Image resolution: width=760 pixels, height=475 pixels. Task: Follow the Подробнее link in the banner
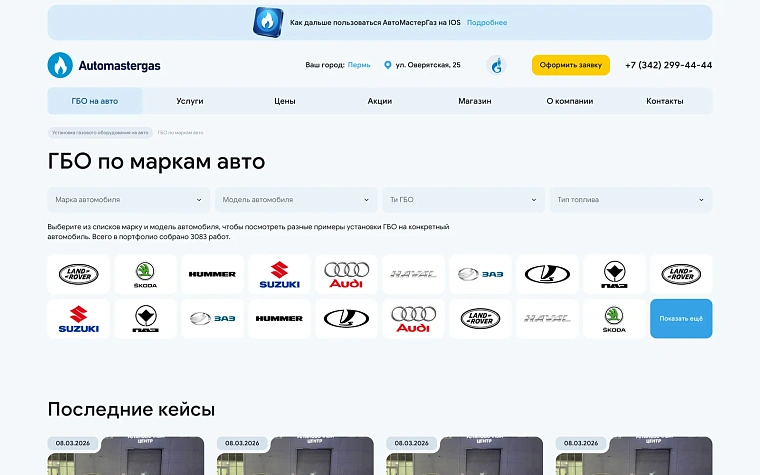click(487, 22)
